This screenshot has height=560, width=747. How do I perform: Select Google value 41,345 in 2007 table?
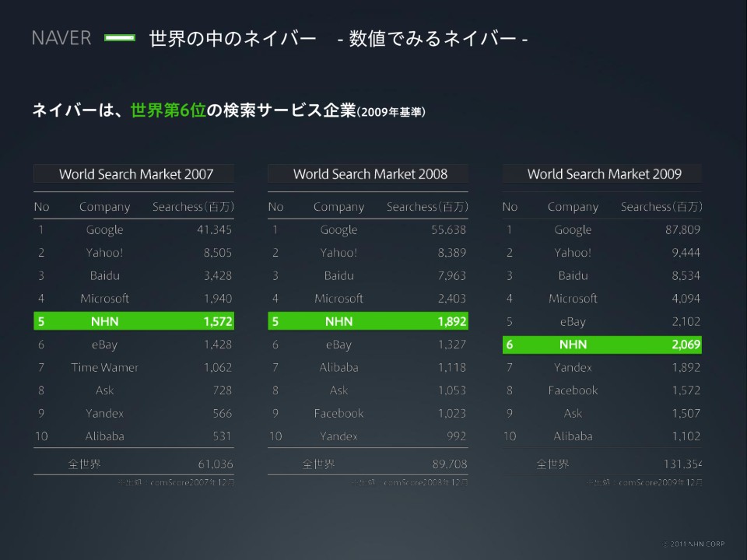(x=215, y=230)
